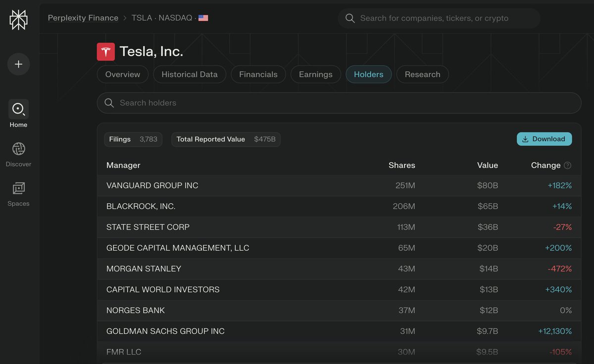
Task: Click magnifier icon in the holders search
Action: click(109, 103)
